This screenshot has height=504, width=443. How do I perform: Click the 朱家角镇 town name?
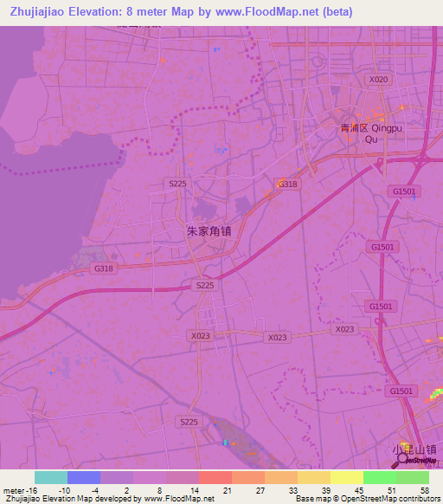click(x=209, y=231)
